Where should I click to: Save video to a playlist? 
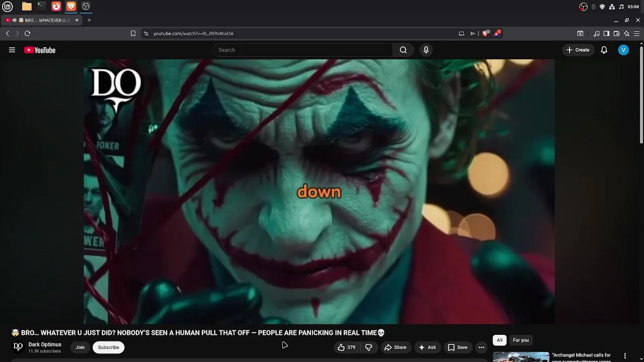[x=458, y=347]
